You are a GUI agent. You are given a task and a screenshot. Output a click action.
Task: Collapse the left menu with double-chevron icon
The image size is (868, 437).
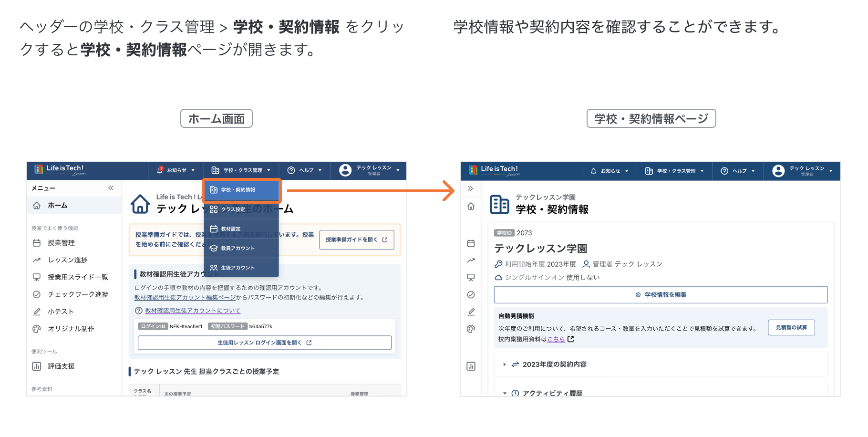click(x=111, y=188)
